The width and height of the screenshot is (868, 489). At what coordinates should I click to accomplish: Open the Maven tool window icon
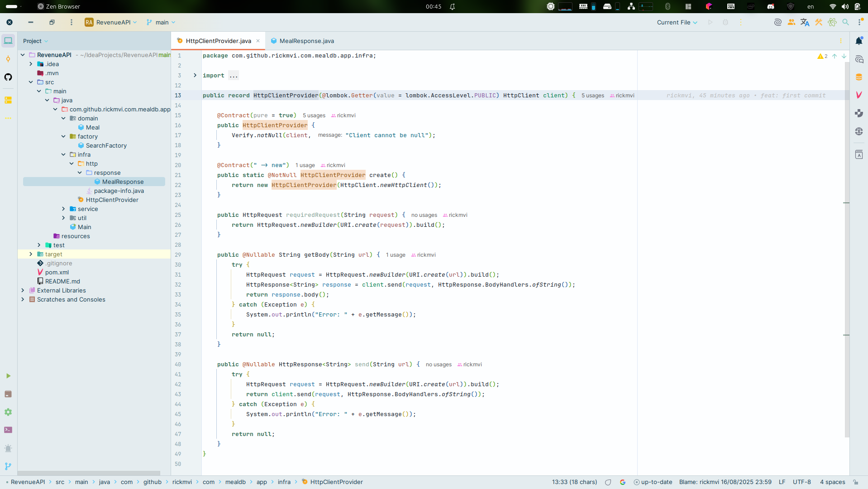click(859, 95)
